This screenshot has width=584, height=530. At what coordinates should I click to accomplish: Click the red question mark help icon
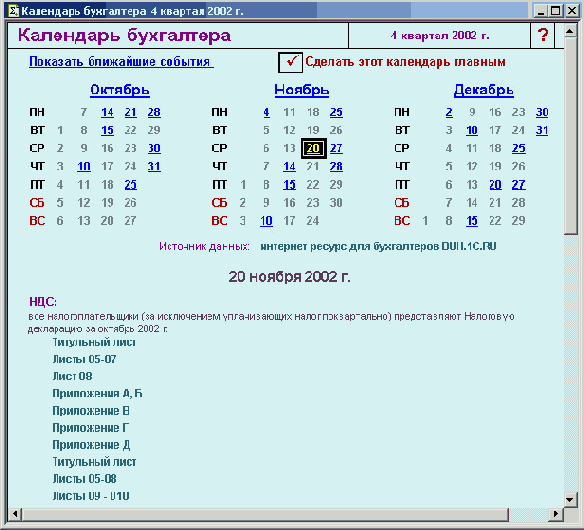point(543,35)
